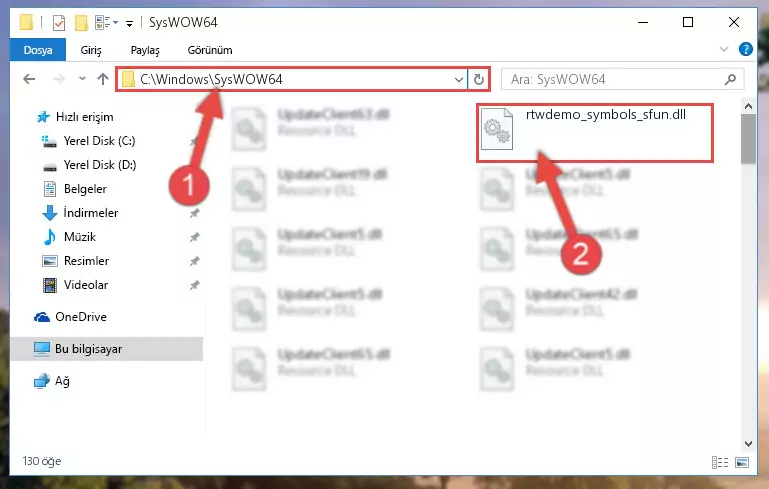Click the İndirmeler download arrow icon
Viewport: 769px width, 489px height.
(x=50, y=213)
